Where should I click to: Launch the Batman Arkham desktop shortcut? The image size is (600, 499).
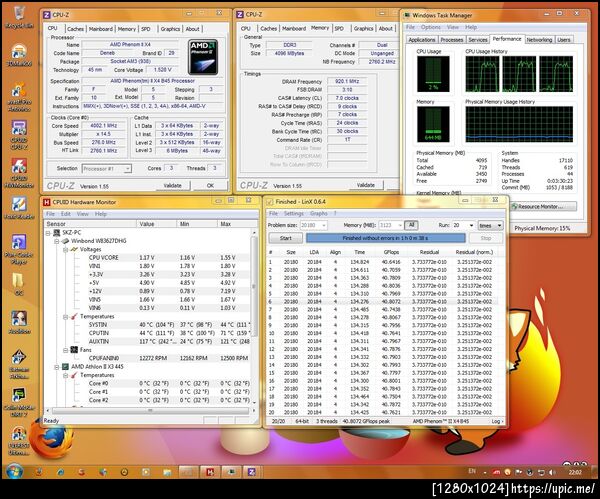19,364
